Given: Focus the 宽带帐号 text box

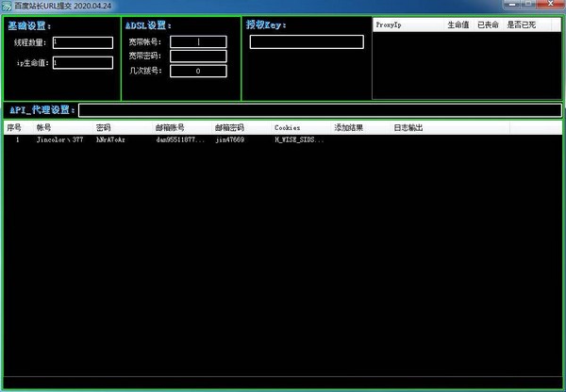Looking at the screenshot, I should 198,42.
